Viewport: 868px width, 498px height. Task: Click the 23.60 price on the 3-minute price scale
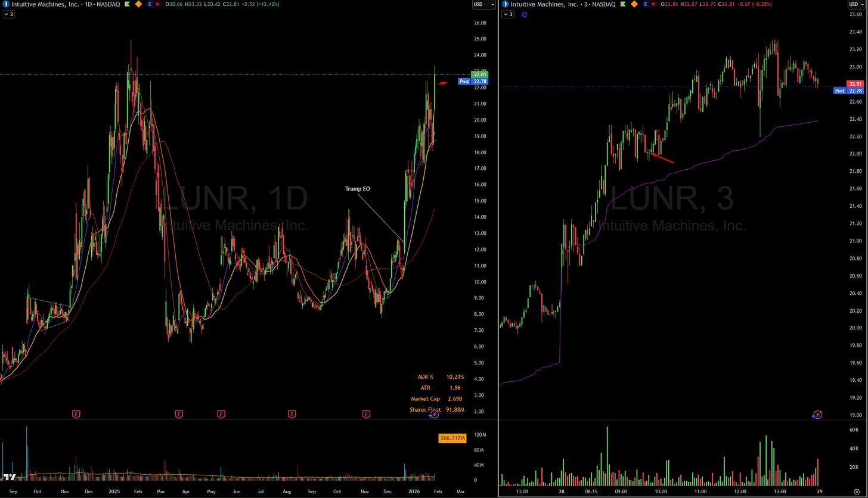tap(857, 14)
